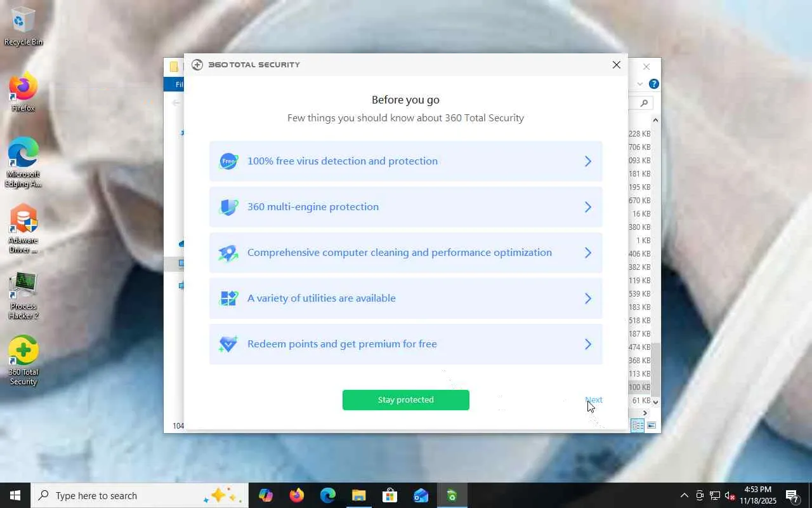The height and width of the screenshot is (508, 812).
Task: Expand 'Redeem points and get premium' chevron
Action: click(588, 344)
